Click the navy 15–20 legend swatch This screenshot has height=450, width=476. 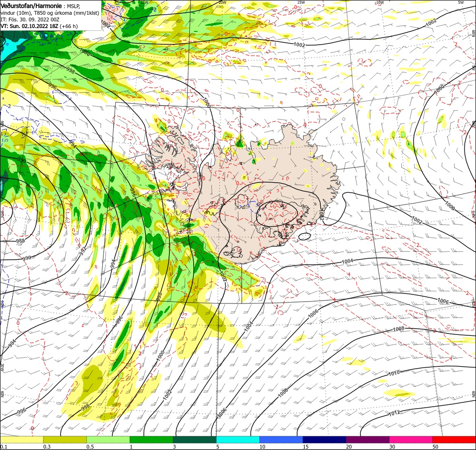tap(325, 440)
